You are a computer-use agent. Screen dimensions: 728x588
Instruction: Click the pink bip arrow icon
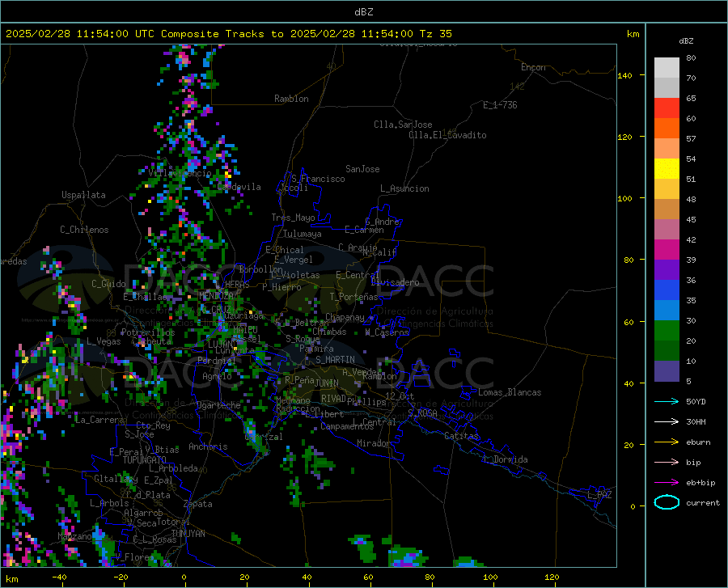pos(667,462)
